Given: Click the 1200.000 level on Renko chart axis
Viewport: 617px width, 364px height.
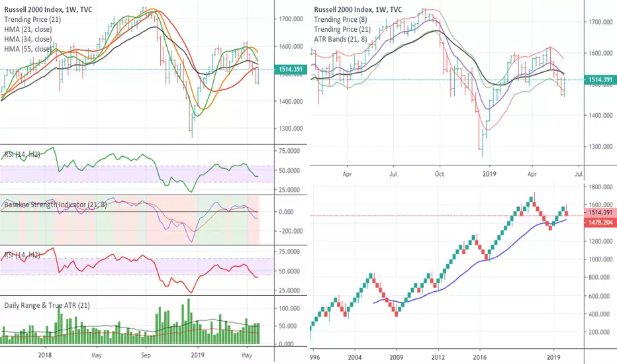Looking at the screenshot, I should coord(600,241).
